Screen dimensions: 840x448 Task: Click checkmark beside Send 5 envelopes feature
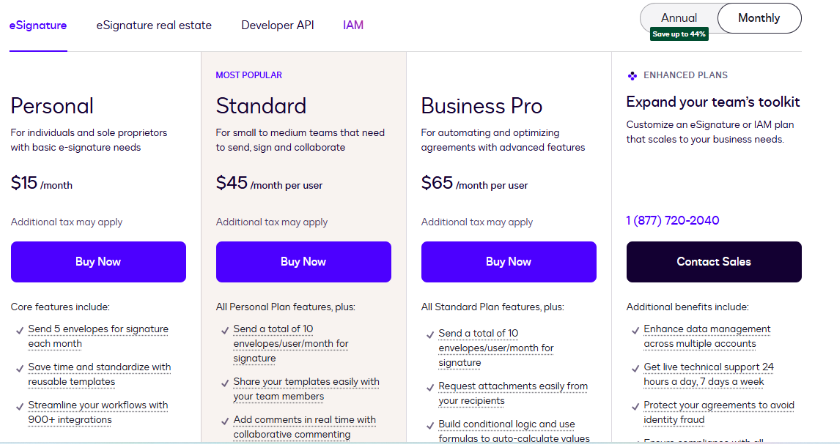tap(21, 329)
